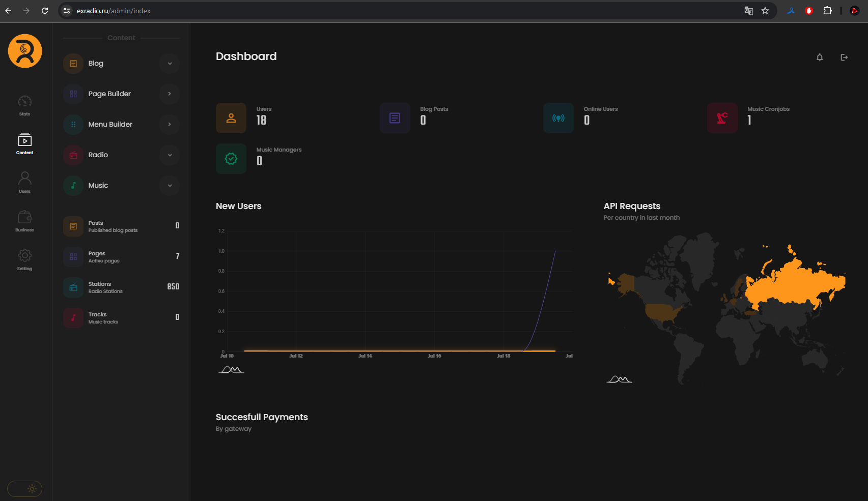Click the logout icon
Screen dimensions: 868x501
(844, 57)
